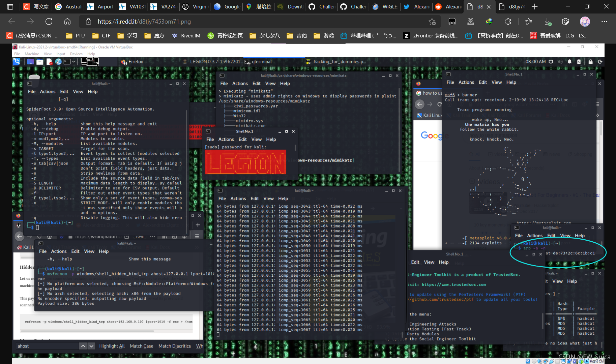Click the browser home button
This screenshot has width=616, height=364.
tap(67, 22)
